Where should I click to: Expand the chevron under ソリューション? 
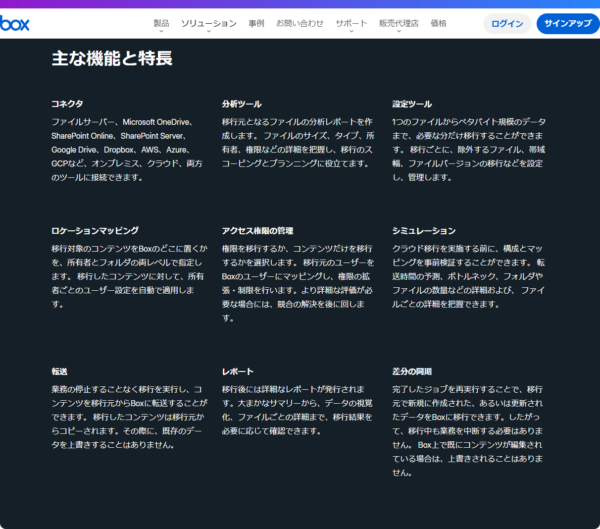click(x=209, y=31)
